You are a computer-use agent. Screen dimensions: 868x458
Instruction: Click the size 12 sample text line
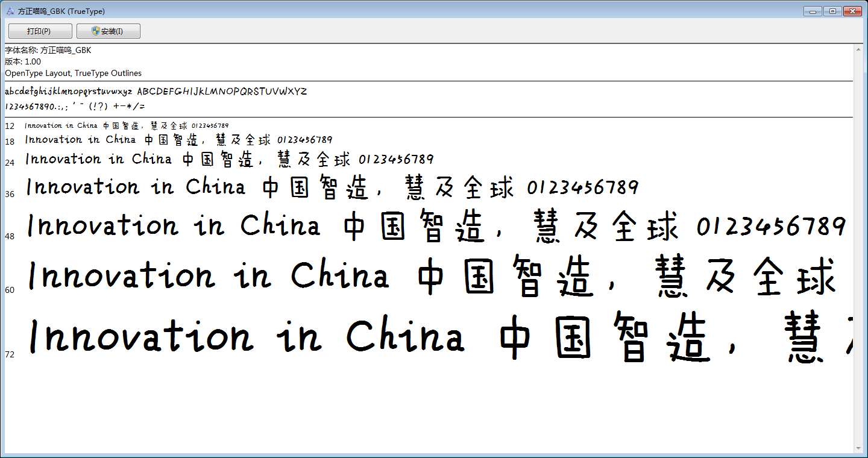(127, 125)
